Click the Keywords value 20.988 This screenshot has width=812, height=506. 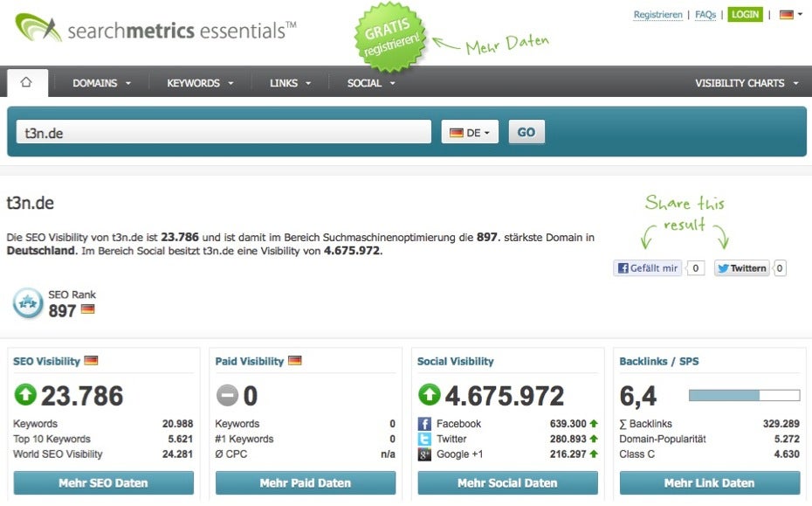point(177,424)
